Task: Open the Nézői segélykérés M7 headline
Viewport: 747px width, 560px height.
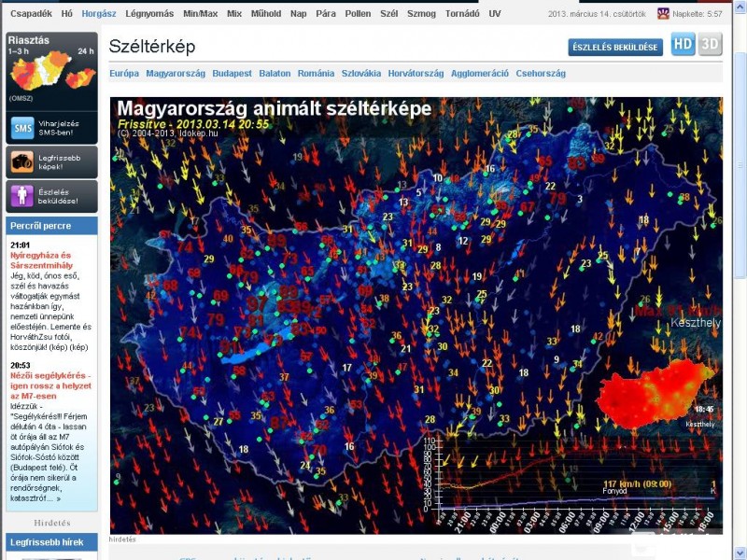Action: [x=50, y=385]
